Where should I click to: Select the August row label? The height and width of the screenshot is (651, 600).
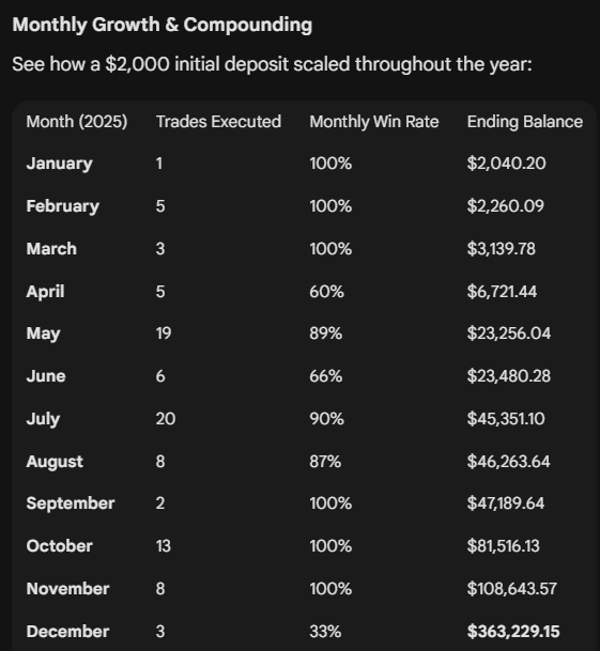[55, 461]
